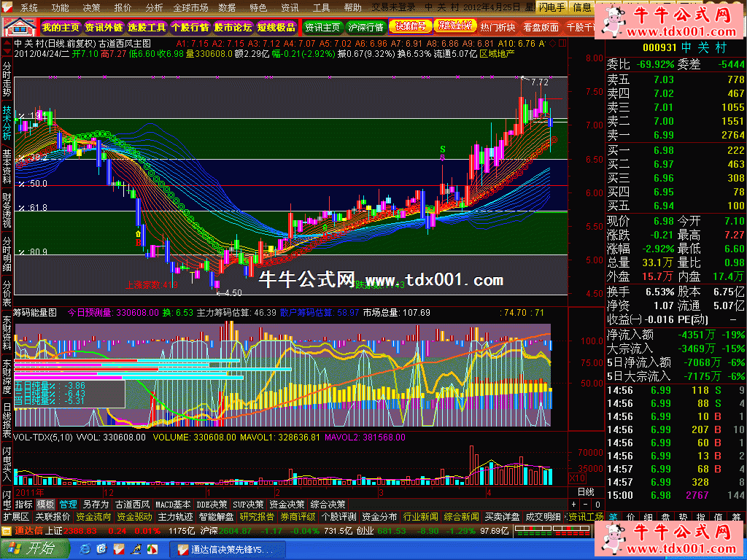
Task: Open the 资金流向 bottom tab
Action: tap(93, 517)
